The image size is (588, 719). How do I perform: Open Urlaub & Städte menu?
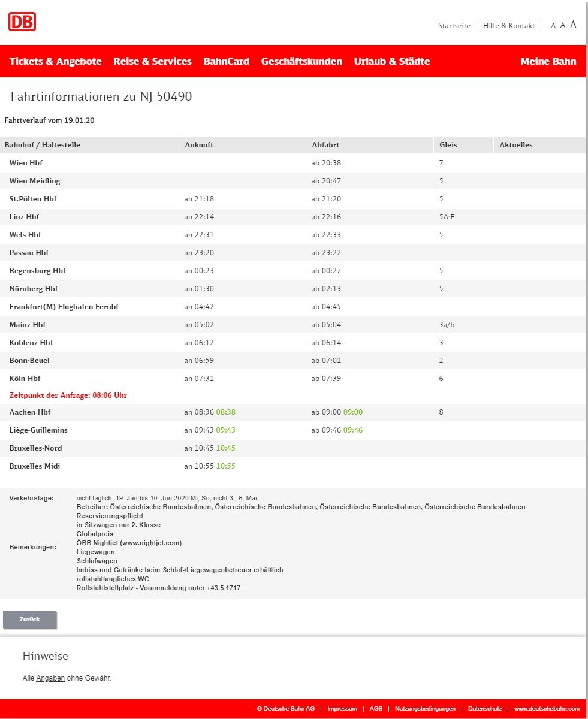click(x=391, y=61)
